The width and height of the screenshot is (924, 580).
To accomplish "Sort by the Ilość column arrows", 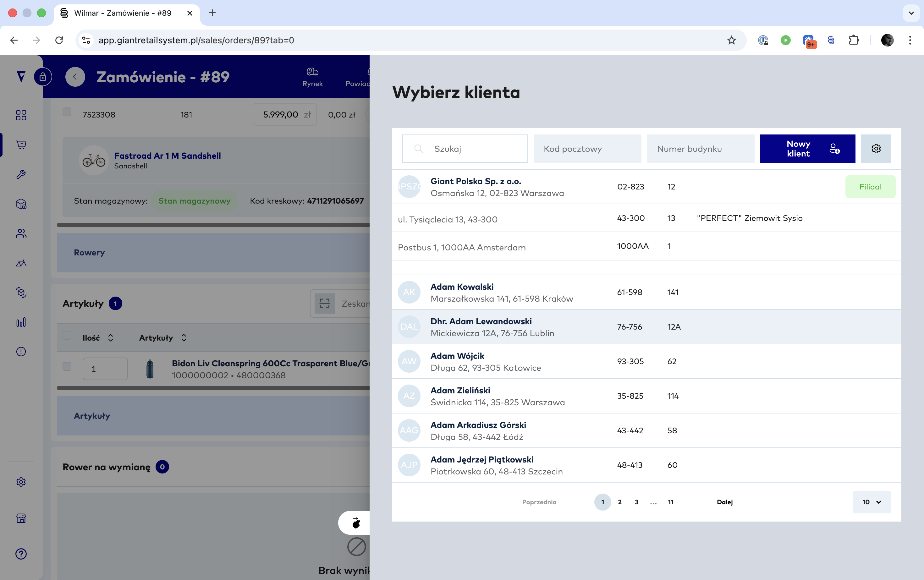I will pos(111,337).
